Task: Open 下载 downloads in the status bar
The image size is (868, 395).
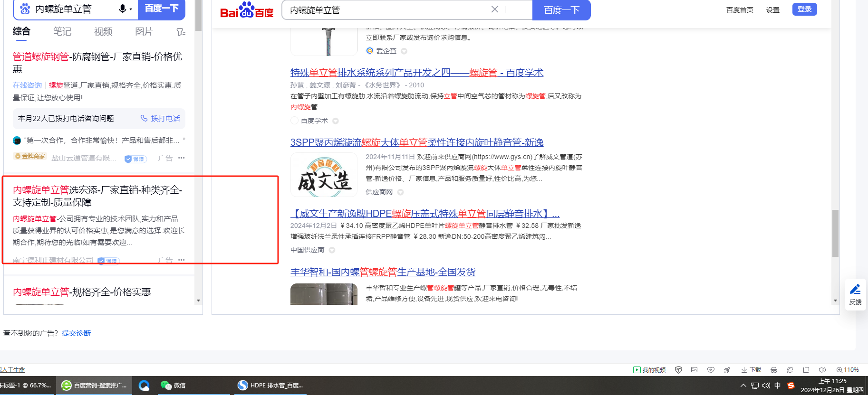Action: (751, 370)
